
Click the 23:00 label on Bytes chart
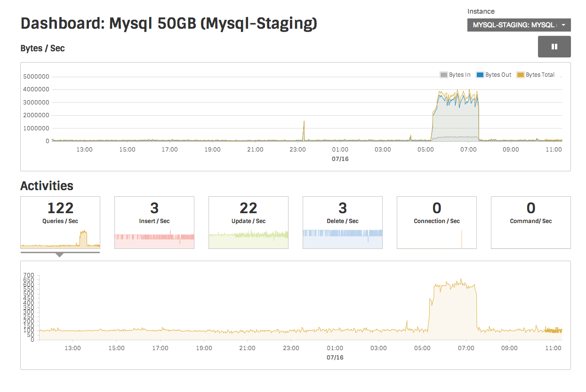[297, 150]
